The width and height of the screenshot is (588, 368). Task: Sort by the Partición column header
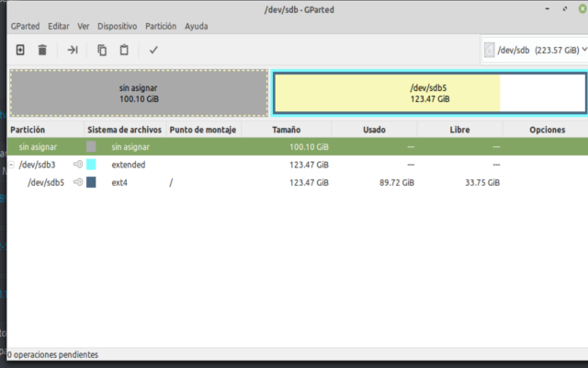[46, 130]
